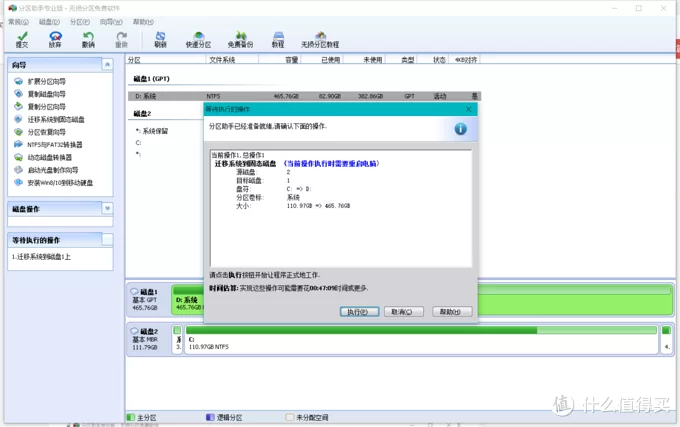
Task: Select 迁移系统到固态磁盘 wizard in sidebar
Action: (x=55, y=119)
